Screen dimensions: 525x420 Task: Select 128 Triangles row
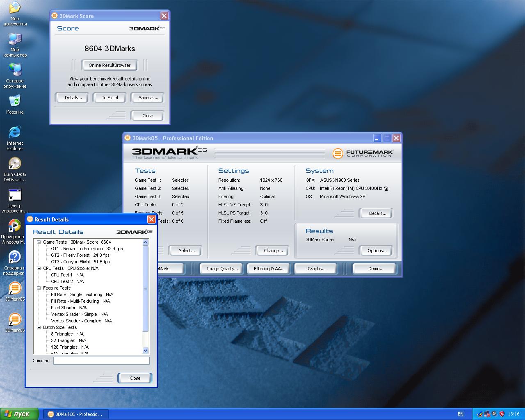point(70,347)
